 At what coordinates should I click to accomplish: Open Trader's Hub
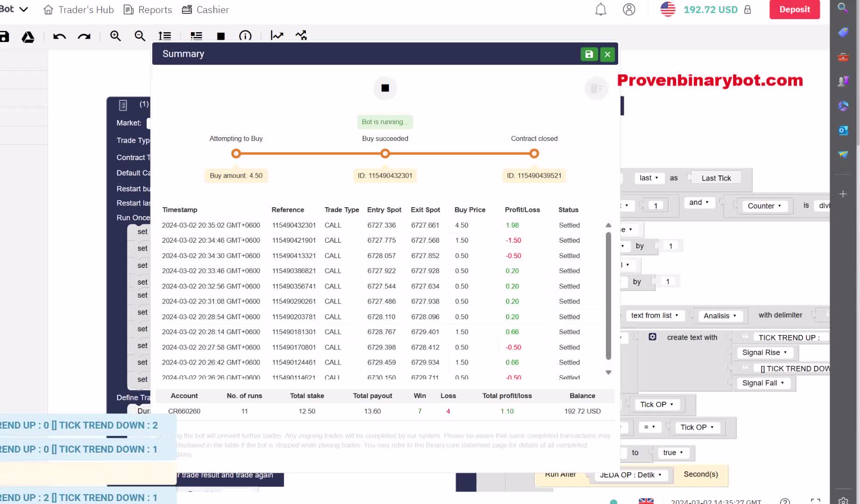(78, 9)
